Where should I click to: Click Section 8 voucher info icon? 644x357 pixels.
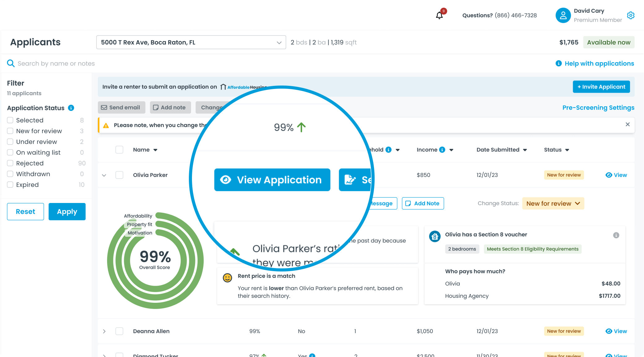click(616, 235)
